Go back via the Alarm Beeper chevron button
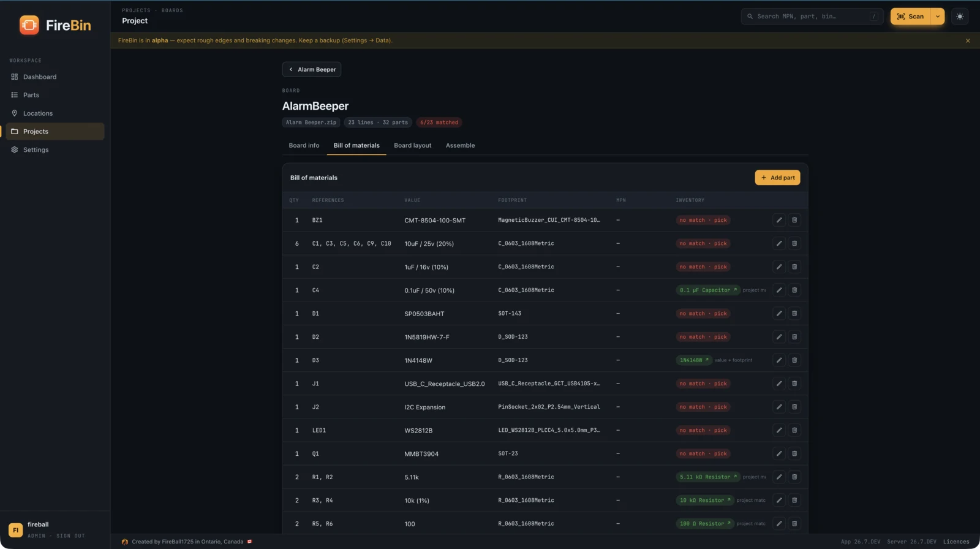Viewport: 980px width, 549px height. (312, 69)
